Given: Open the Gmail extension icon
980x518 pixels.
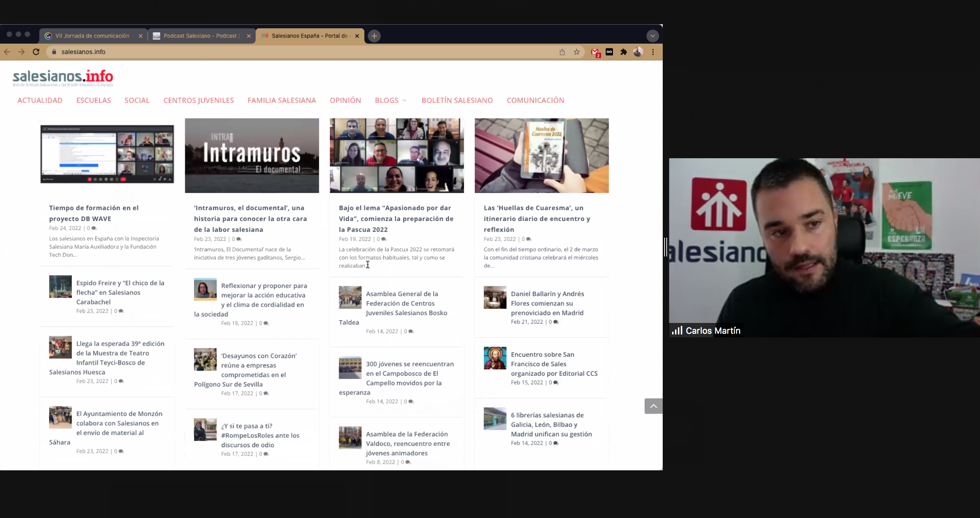Looking at the screenshot, I should pyautogui.click(x=595, y=52).
